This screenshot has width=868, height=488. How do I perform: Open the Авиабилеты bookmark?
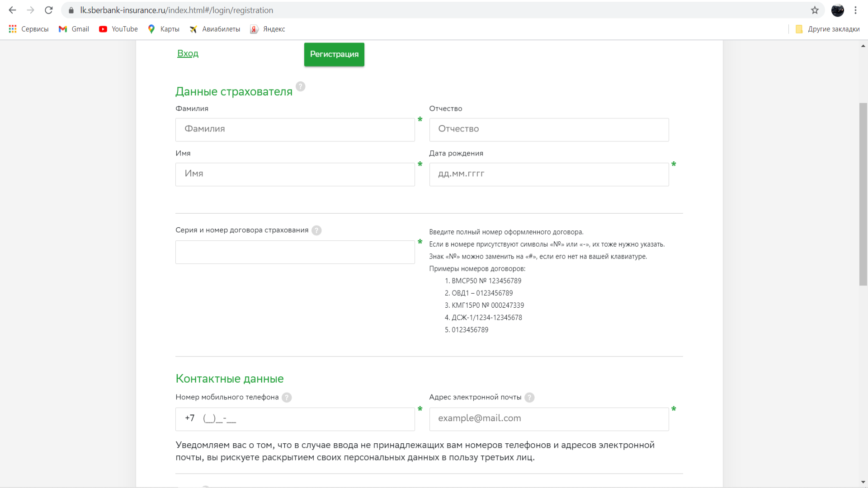click(215, 29)
